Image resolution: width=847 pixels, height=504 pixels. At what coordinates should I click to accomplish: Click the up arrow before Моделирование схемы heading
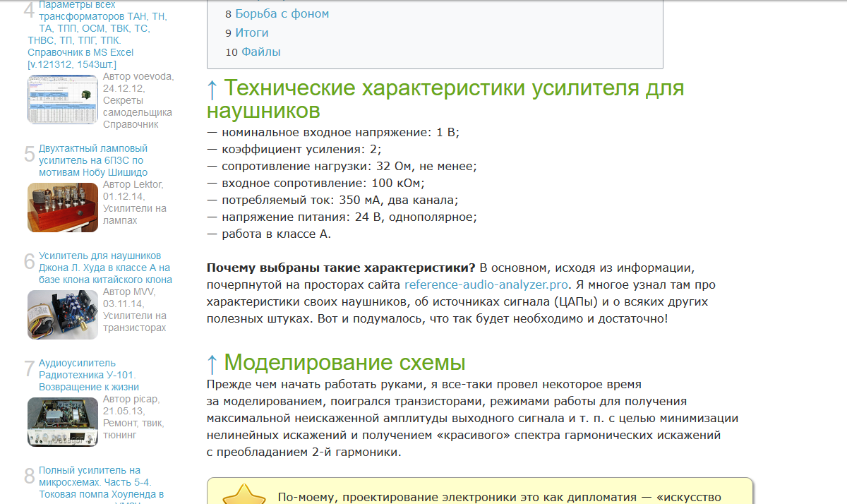(x=212, y=363)
